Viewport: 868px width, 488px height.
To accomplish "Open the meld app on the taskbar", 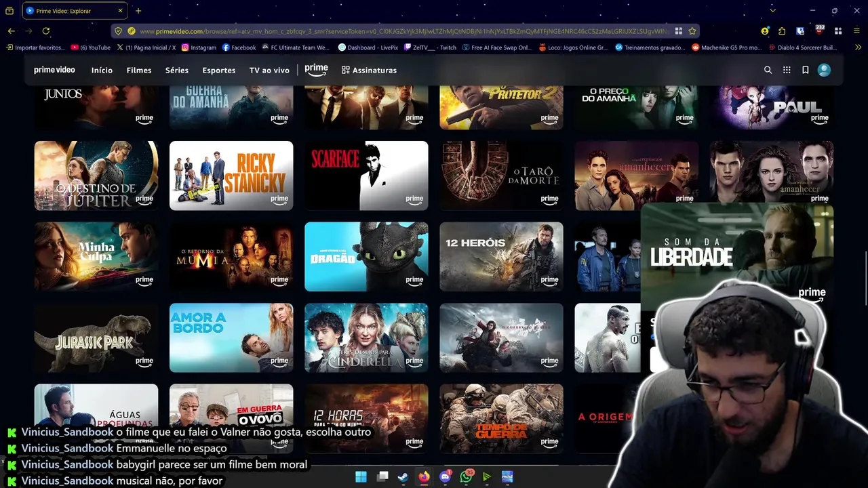I will (507, 477).
